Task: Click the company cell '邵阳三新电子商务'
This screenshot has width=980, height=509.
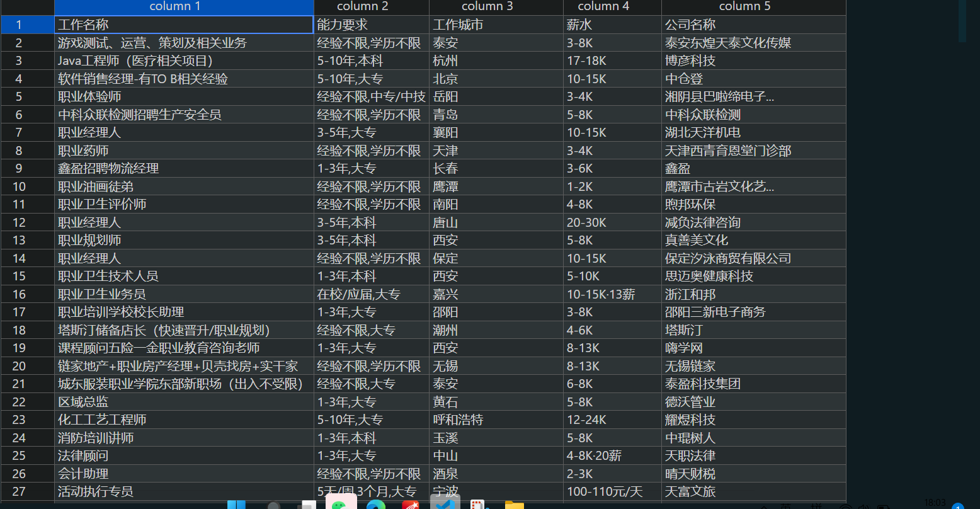Action: (x=753, y=312)
